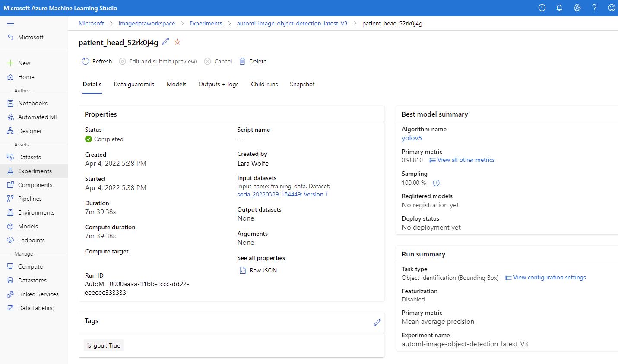The width and height of the screenshot is (618, 364).
Task: Open soda_20220329_184449 Version 1 dataset link
Action: pos(282,194)
